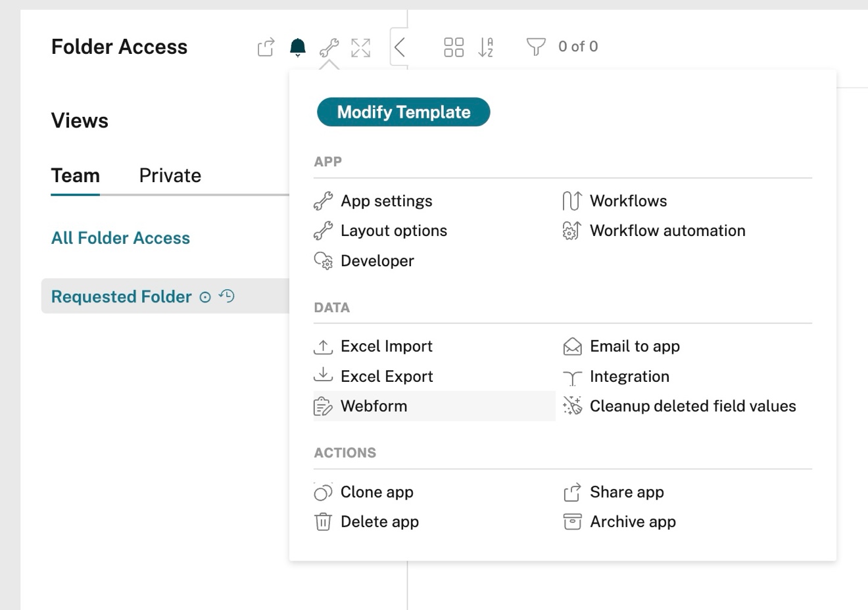The height and width of the screenshot is (610, 868).
Task: Click the Integration branch icon
Action: tap(572, 377)
